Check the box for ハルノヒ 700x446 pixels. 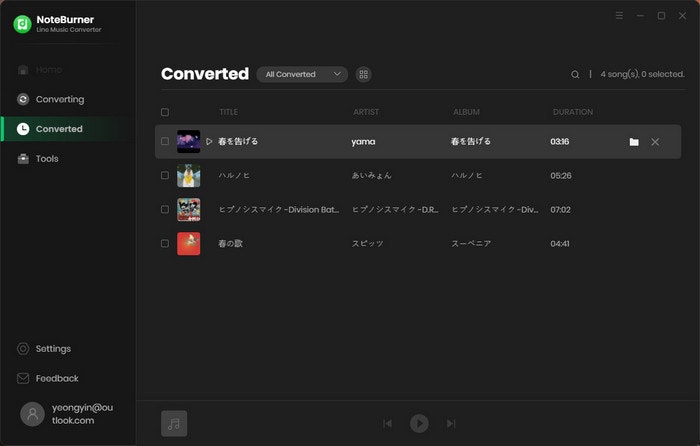[x=165, y=175]
